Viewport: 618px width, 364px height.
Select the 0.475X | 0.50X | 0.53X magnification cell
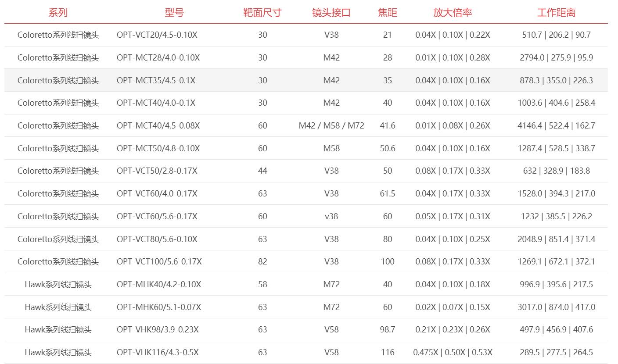(453, 352)
